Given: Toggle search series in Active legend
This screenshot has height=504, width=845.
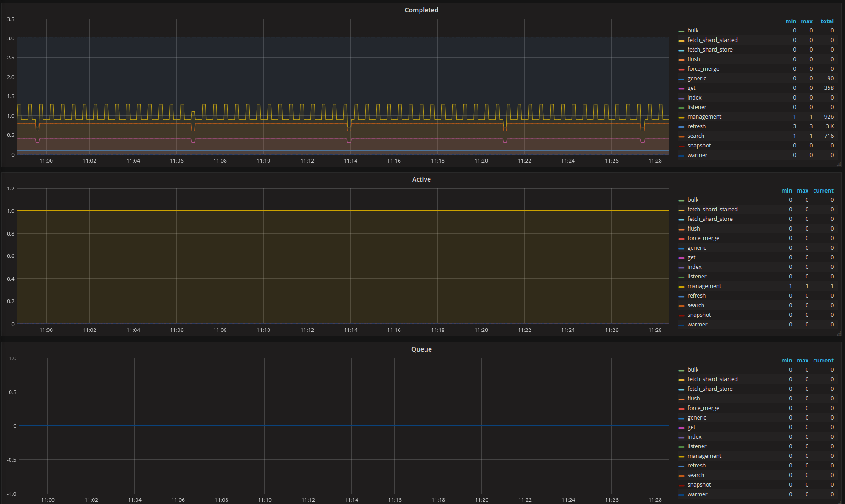Looking at the screenshot, I should 695,305.
